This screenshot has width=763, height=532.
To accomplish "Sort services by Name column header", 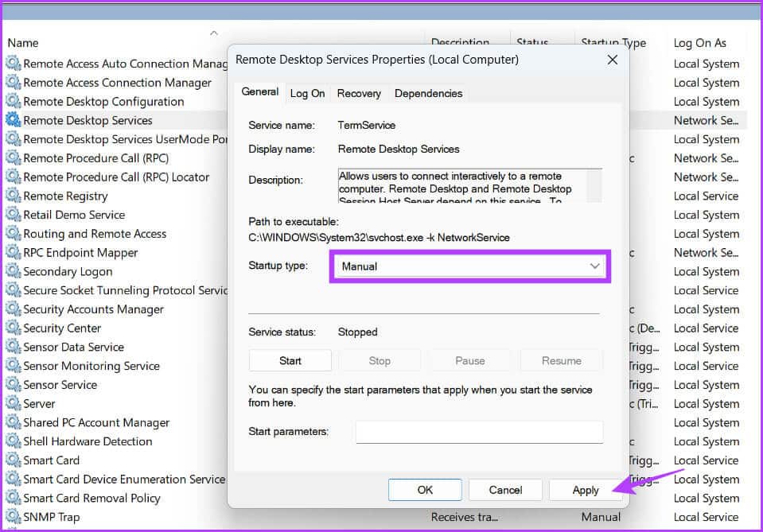I will (23, 43).
